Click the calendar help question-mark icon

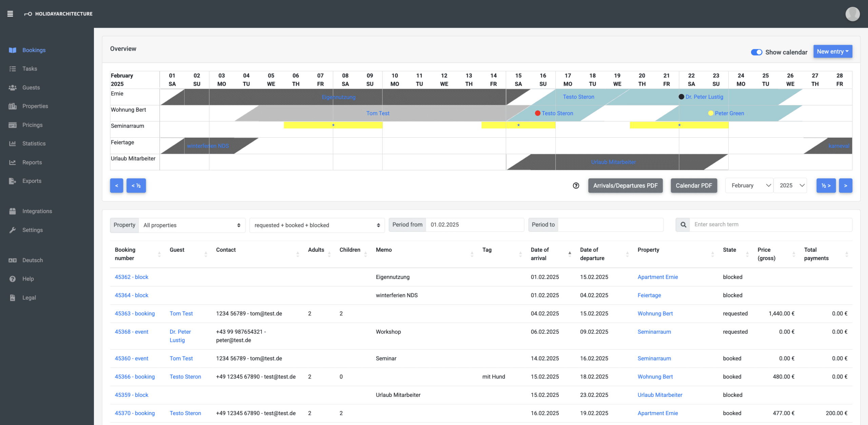(576, 186)
